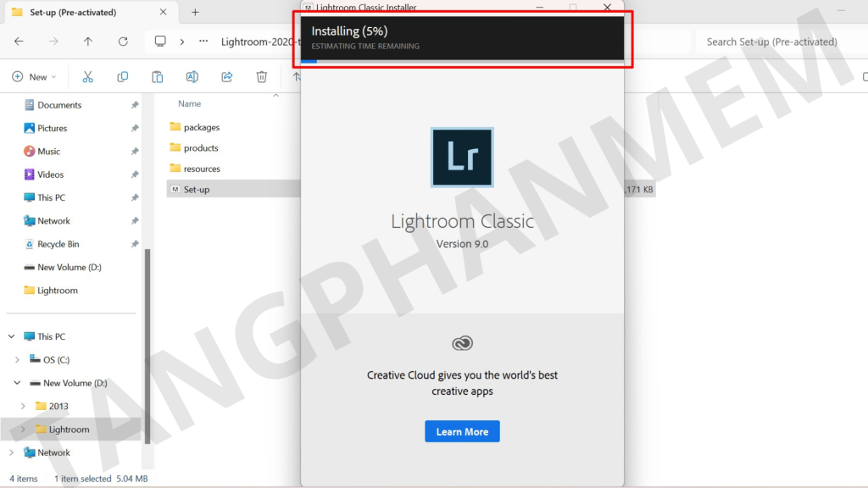Close the Set-up (Pre-activated) tab

[163, 12]
